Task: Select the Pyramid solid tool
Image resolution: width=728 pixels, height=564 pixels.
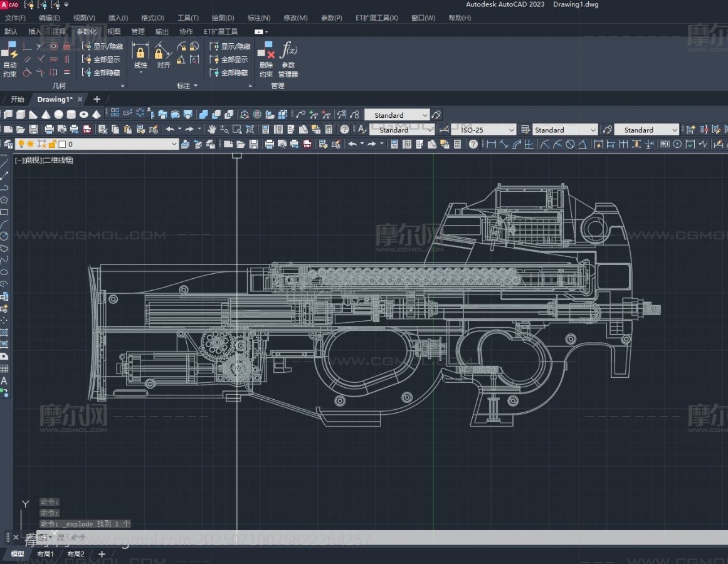Action: tap(96, 115)
